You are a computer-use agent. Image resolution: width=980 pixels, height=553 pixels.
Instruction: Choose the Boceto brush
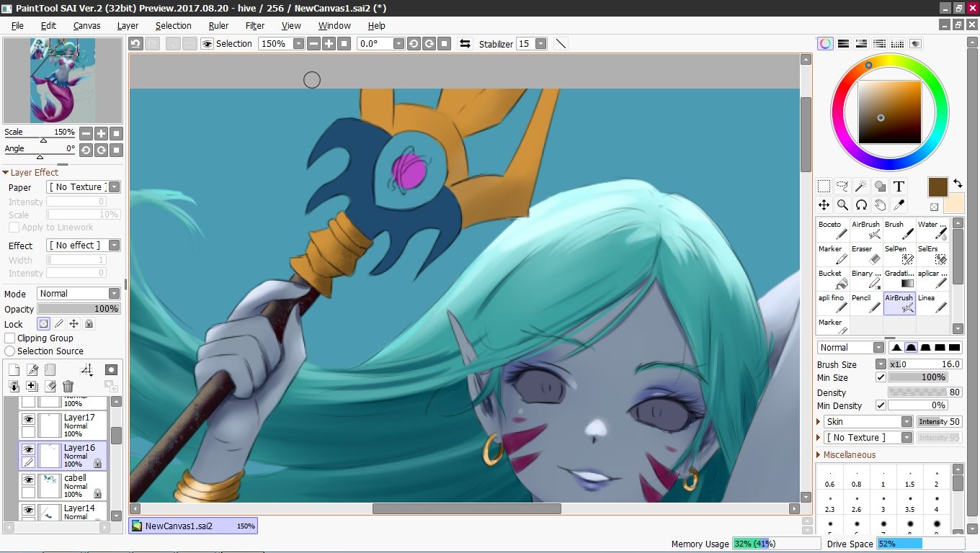click(832, 230)
